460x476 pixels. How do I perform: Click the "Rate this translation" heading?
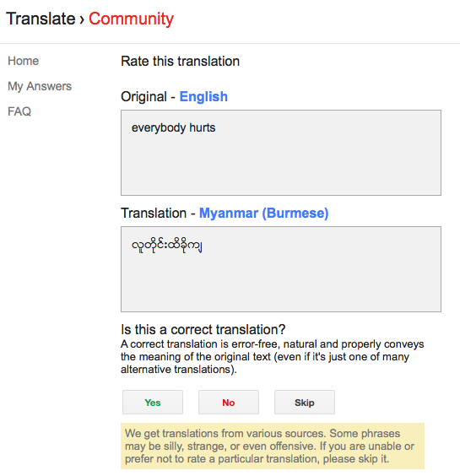181,62
